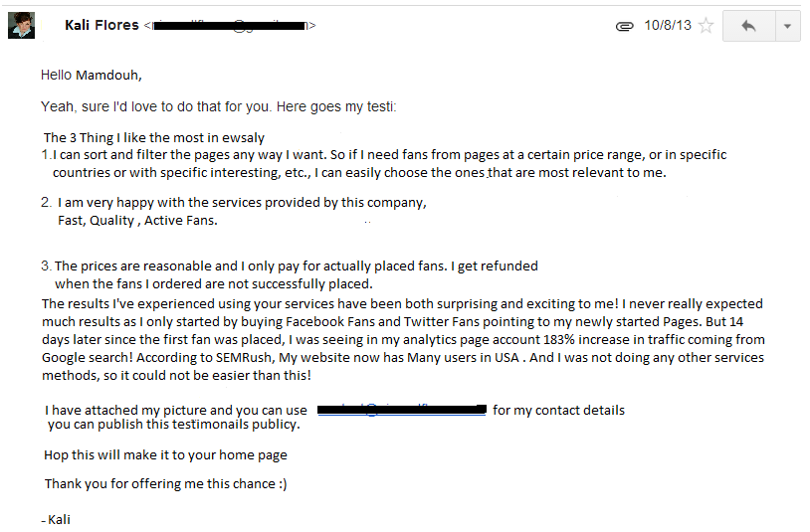Click the paperclip attachment icon
The width and height of the screenshot is (810, 532).
(x=624, y=26)
